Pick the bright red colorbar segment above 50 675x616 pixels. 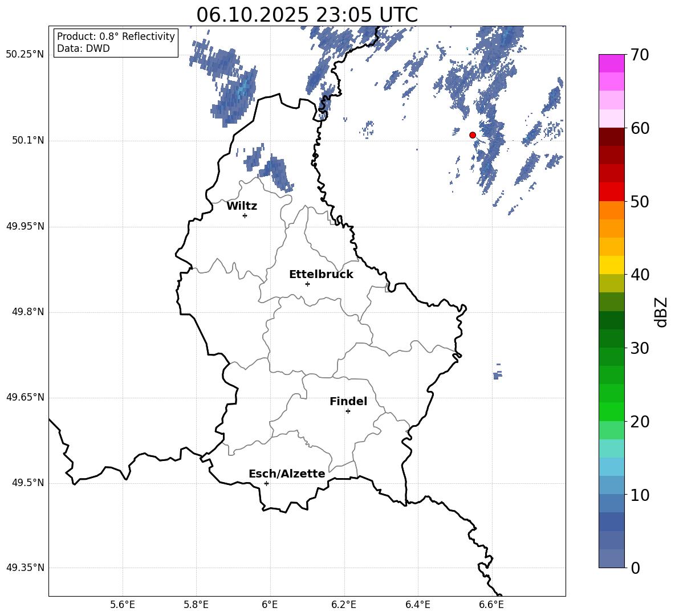coord(612,192)
